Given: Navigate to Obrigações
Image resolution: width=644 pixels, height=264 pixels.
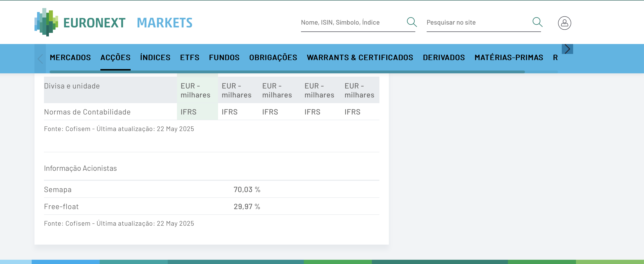Looking at the screenshot, I should (273, 57).
